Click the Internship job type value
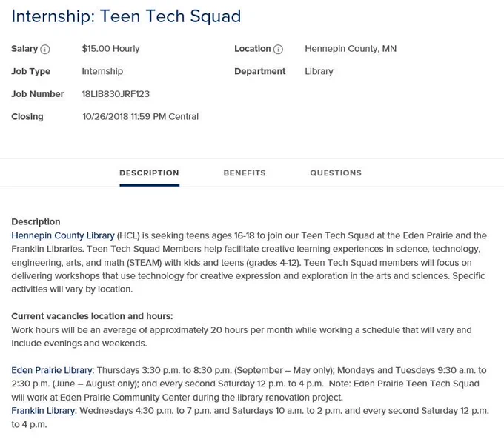504x442 pixels. tap(102, 72)
